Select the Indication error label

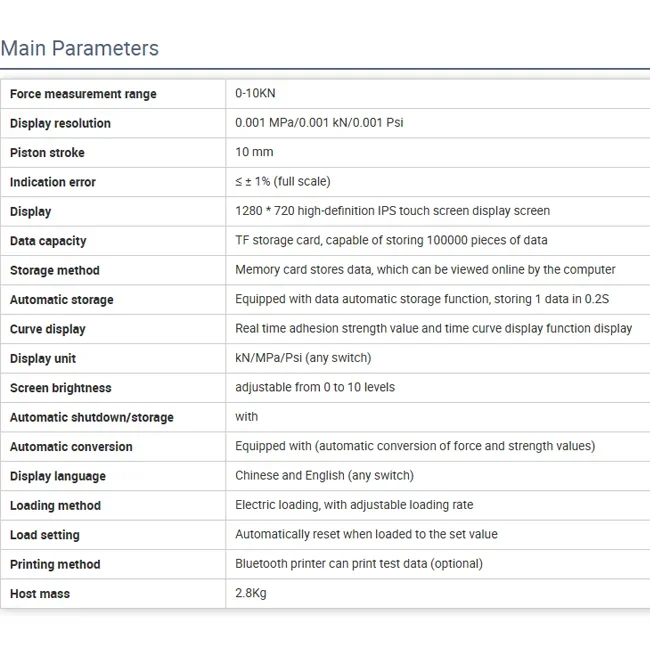pos(53,183)
